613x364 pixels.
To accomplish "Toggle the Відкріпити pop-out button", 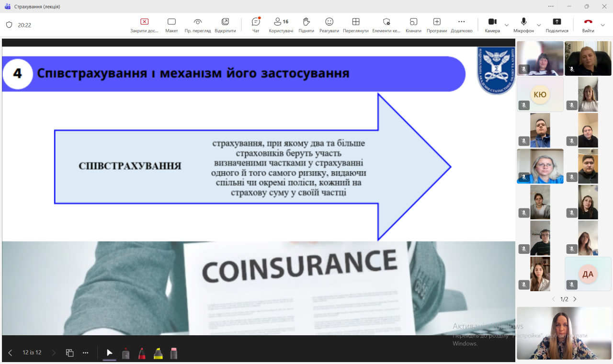I will point(225,25).
